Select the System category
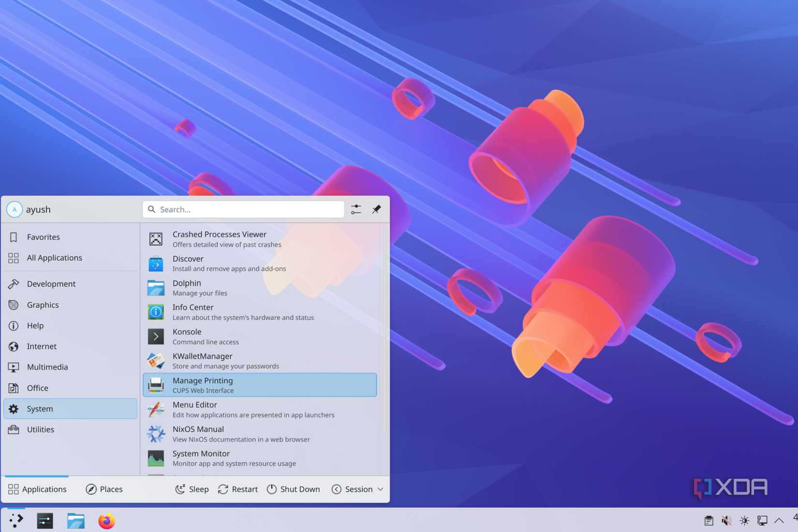The height and width of the screenshot is (532, 798). point(71,409)
